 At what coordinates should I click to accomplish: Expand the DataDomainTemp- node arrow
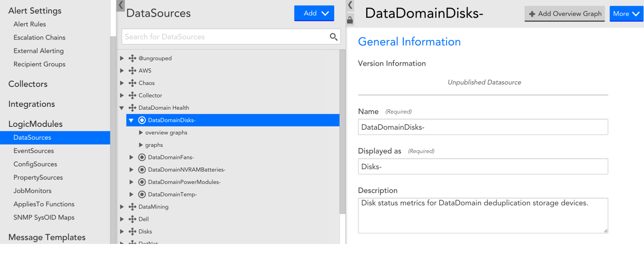click(131, 194)
